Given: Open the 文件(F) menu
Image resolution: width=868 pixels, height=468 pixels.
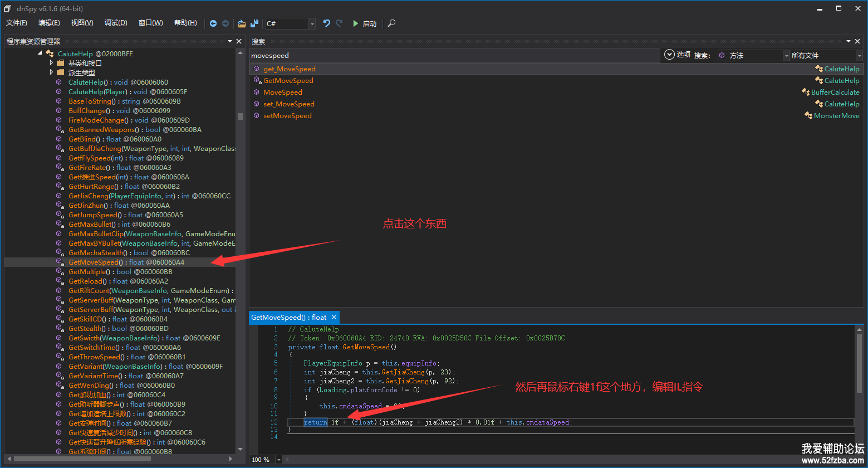Looking at the screenshot, I should click(x=17, y=23).
